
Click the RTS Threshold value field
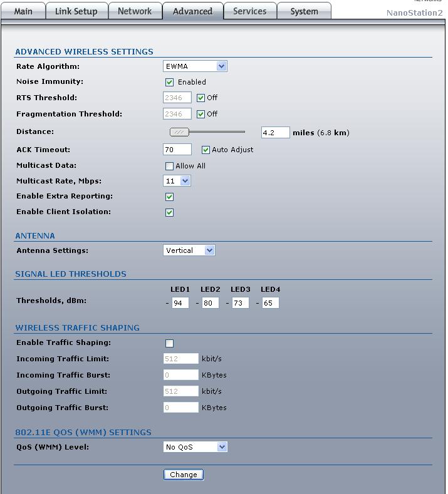click(177, 98)
